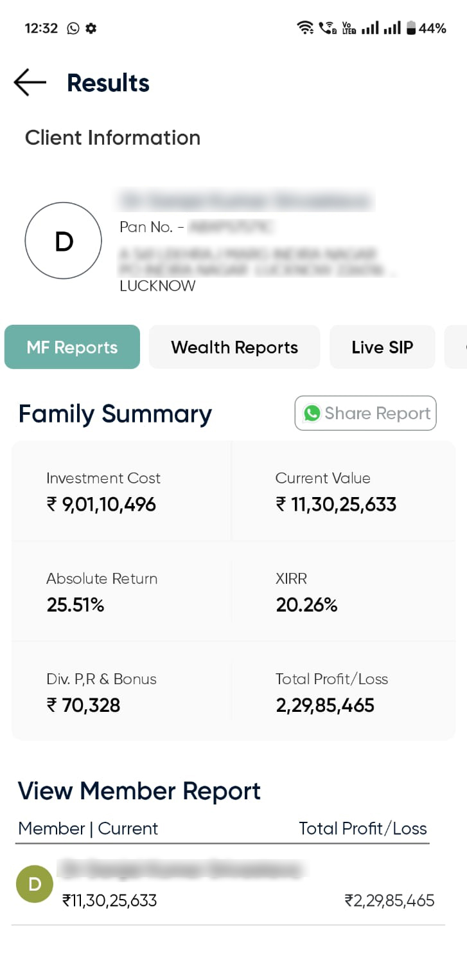Screen dimensions: 467x980
Task: Tap the Div. P,R & Bonus cell
Action: (x=121, y=693)
